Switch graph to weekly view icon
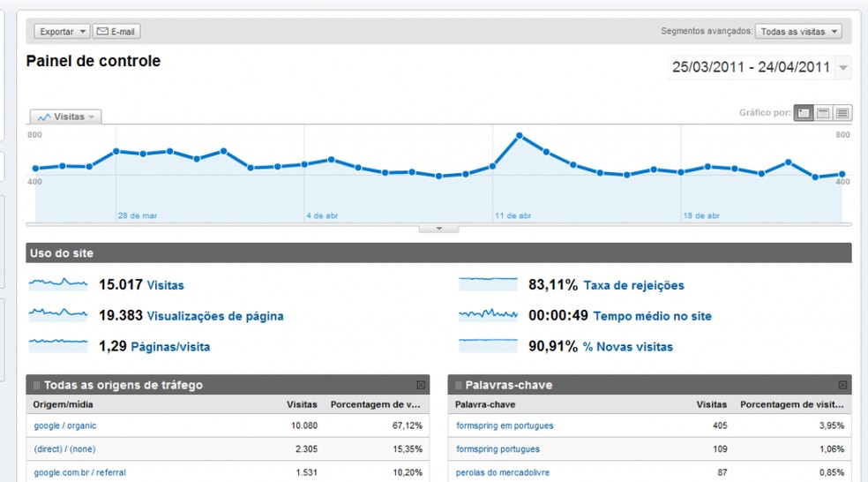The width and height of the screenshot is (868, 482). 823,113
